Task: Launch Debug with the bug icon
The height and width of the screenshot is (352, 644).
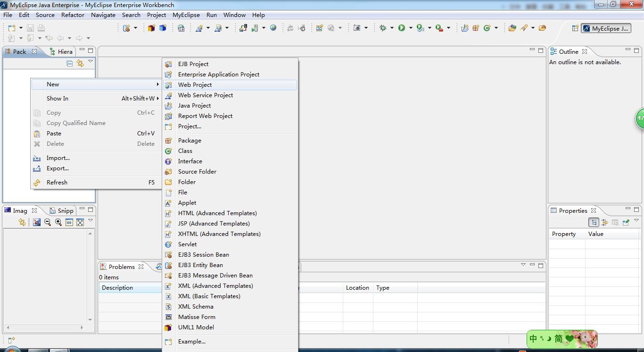Action: (383, 28)
